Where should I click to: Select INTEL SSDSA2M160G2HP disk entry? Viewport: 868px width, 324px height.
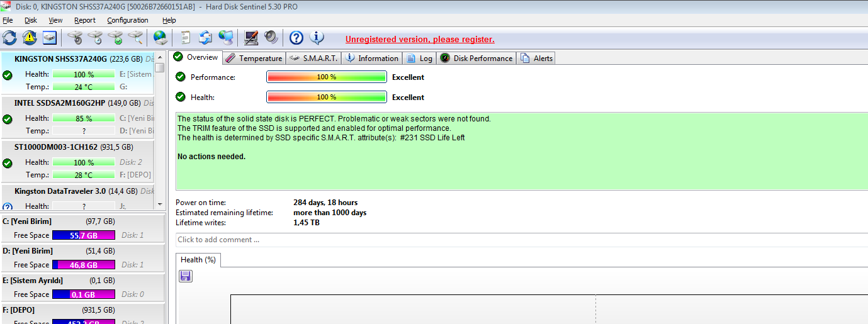(x=77, y=117)
